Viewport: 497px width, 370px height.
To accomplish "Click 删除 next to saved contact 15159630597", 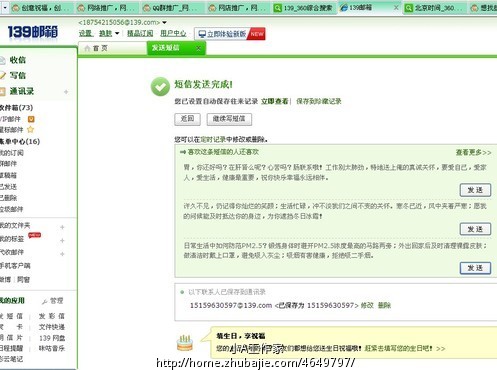I will [x=384, y=305].
